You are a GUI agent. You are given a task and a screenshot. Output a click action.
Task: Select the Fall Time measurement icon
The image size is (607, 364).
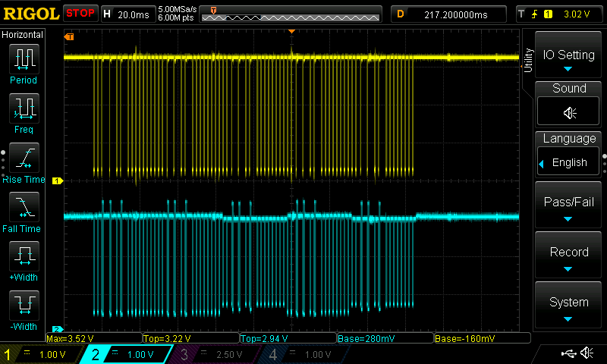[x=24, y=206]
